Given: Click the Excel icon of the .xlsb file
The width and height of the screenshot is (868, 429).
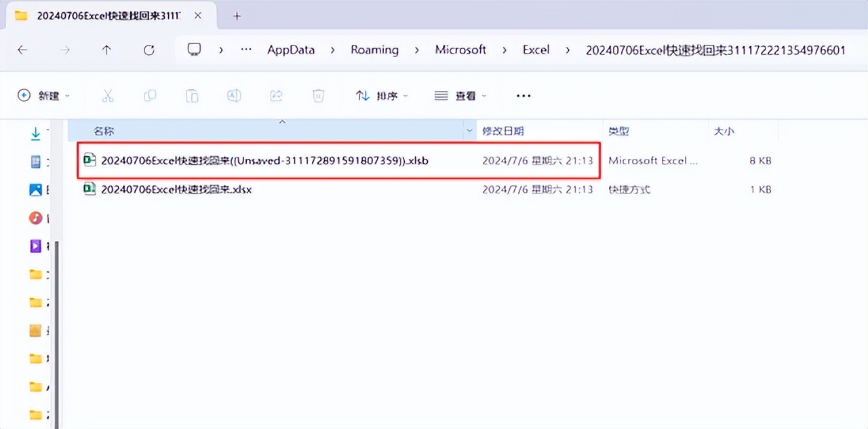Looking at the screenshot, I should tap(89, 160).
